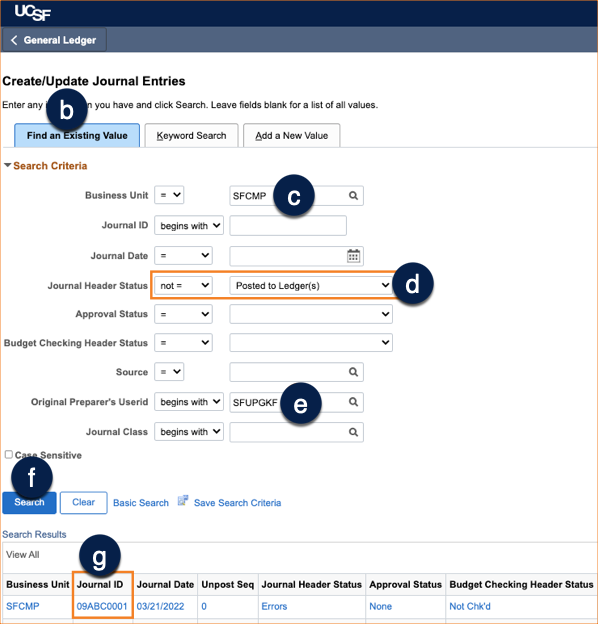This screenshot has width=598, height=624.
Task: Click the Errors header status link
Action: (274, 606)
